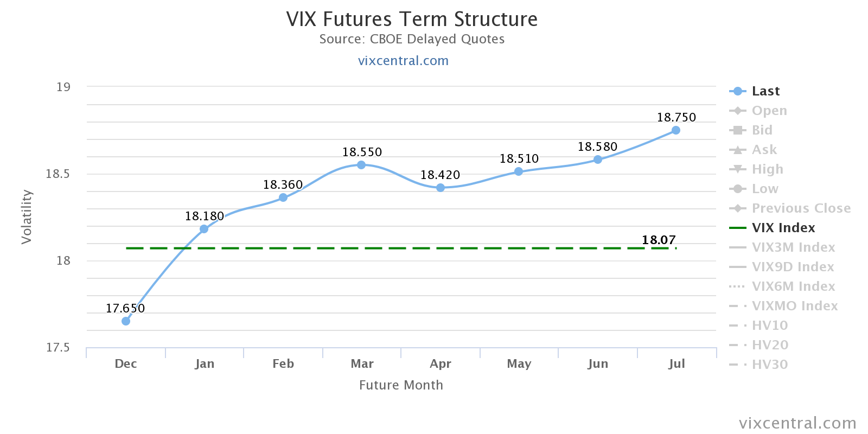Image resolution: width=868 pixels, height=434 pixels.
Task: Click the vixcentral.com credits text at the bottom right
Action: [x=797, y=423]
